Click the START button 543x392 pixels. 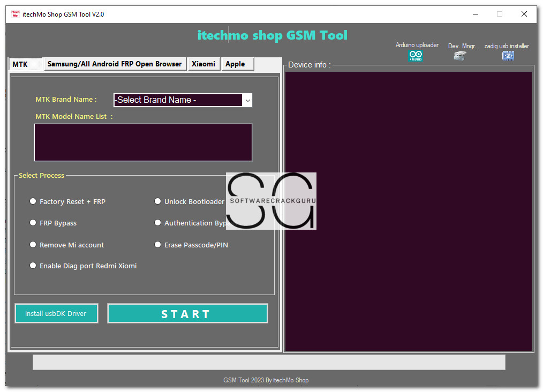coord(187,313)
